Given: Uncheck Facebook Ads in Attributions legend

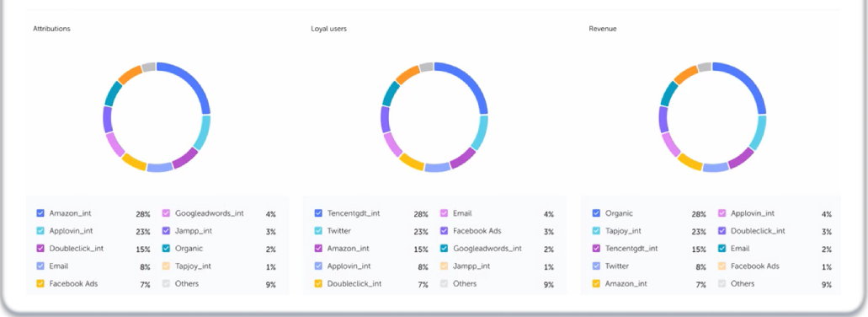Looking at the screenshot, I should [40, 284].
